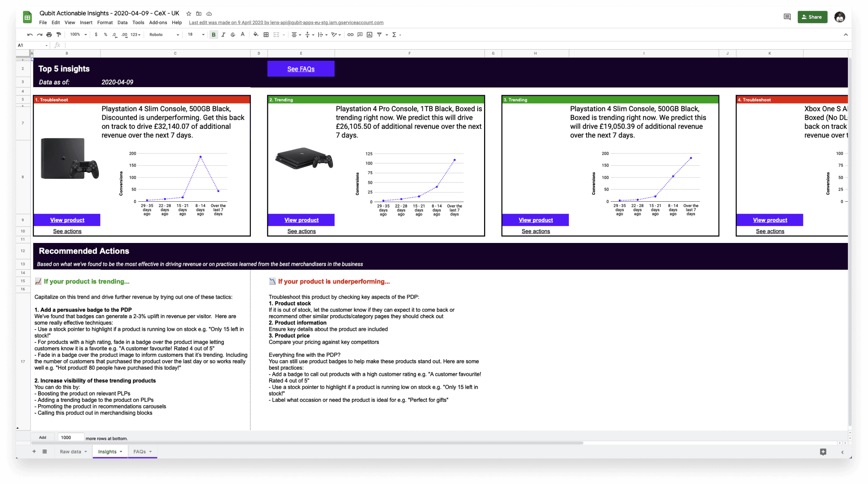Insert a chart using the toolbar icon
868x484 pixels.
point(369,35)
